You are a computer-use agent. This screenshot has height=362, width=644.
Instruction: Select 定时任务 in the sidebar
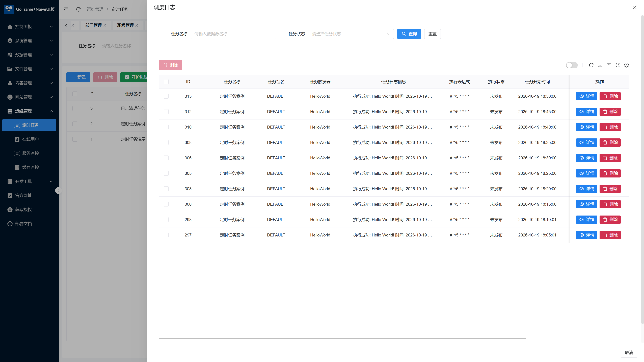coord(29,125)
